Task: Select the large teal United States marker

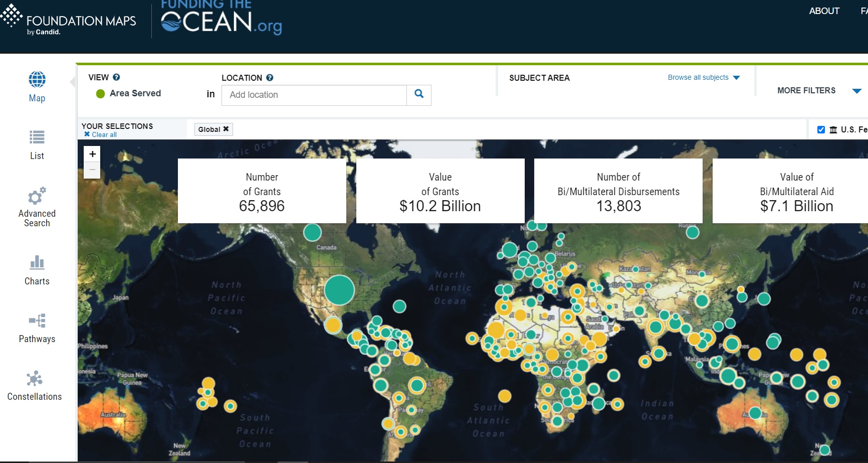Action: click(339, 290)
